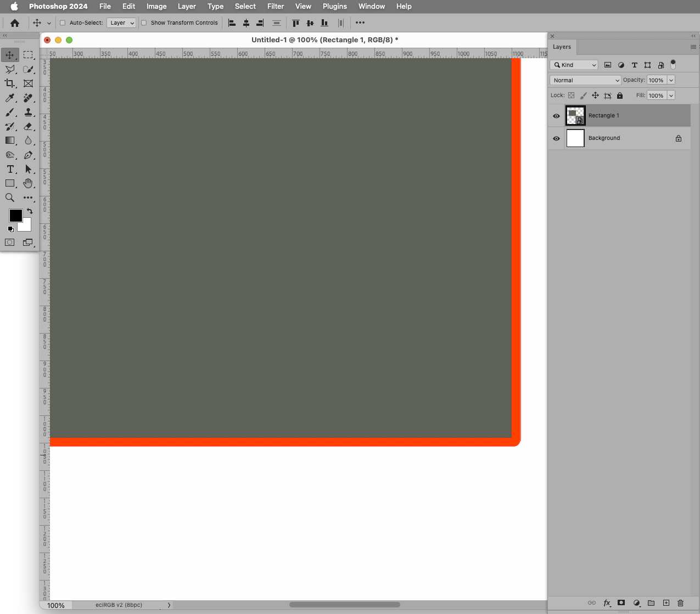This screenshot has width=700, height=614.
Task: Select the Pen tool
Action: 29,155
